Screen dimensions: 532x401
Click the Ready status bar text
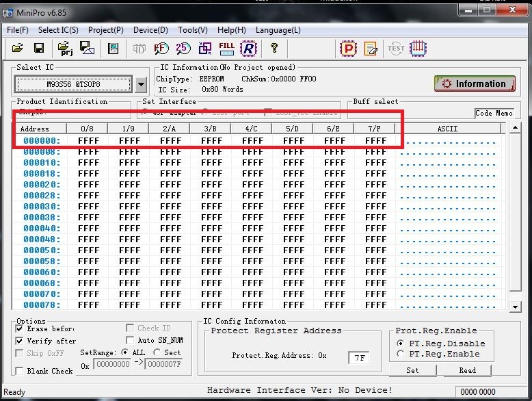point(14,392)
